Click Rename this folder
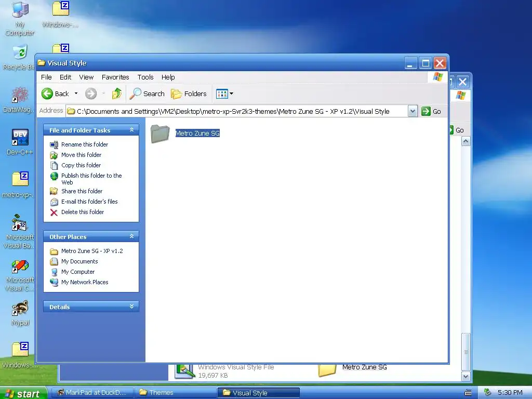 85,144
